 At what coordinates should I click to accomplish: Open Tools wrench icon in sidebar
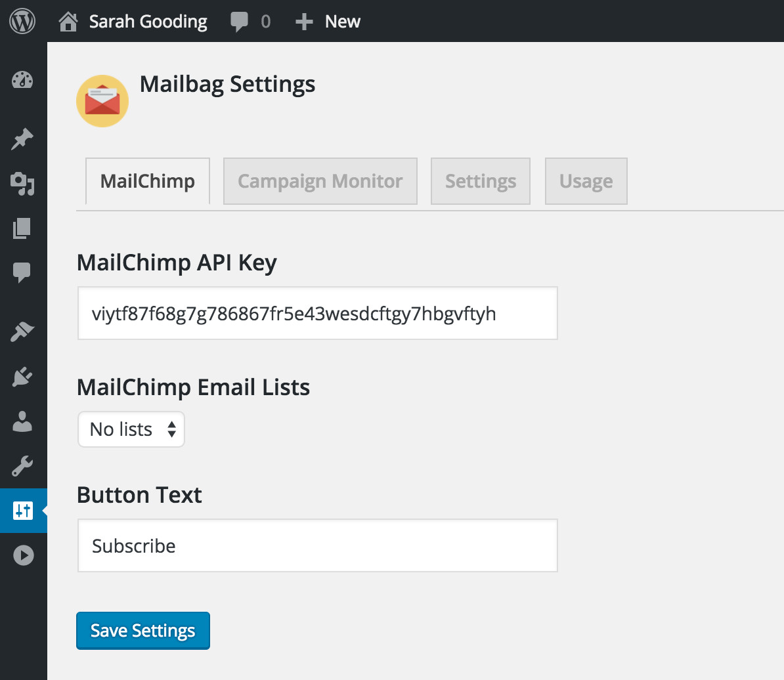click(22, 467)
